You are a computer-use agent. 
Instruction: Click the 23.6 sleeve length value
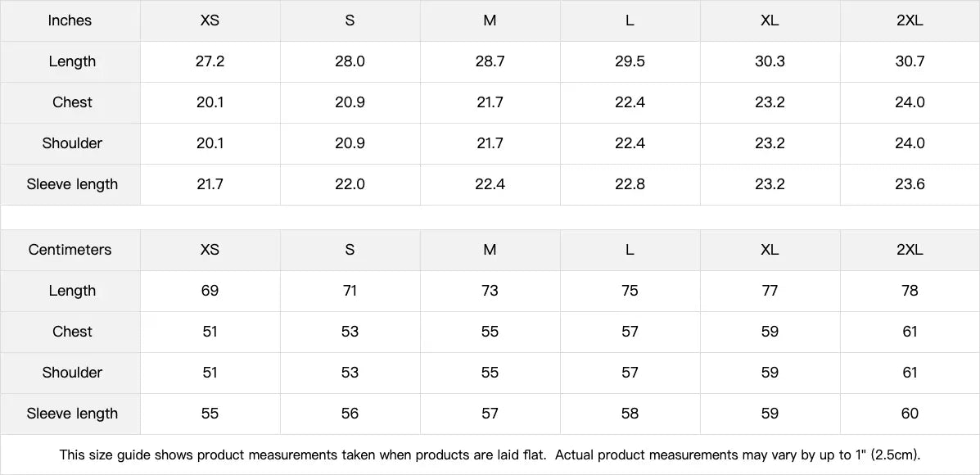910,184
